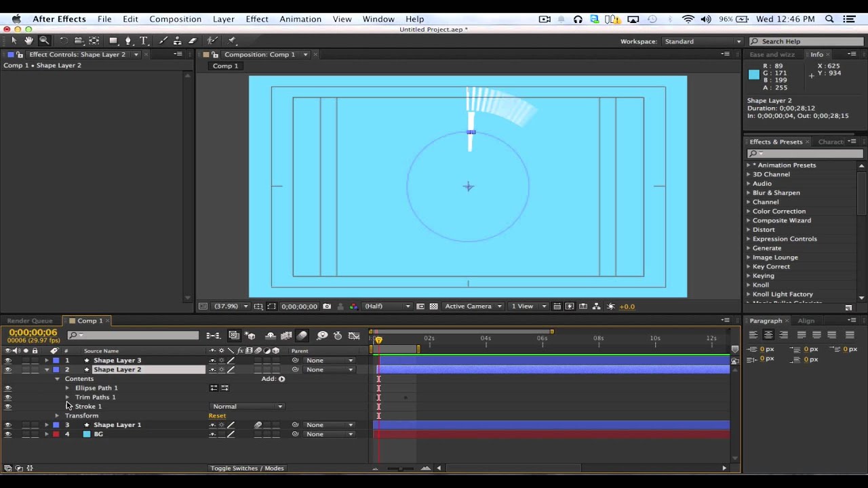Click the Search Help field
868x488 pixels.
(804, 41)
